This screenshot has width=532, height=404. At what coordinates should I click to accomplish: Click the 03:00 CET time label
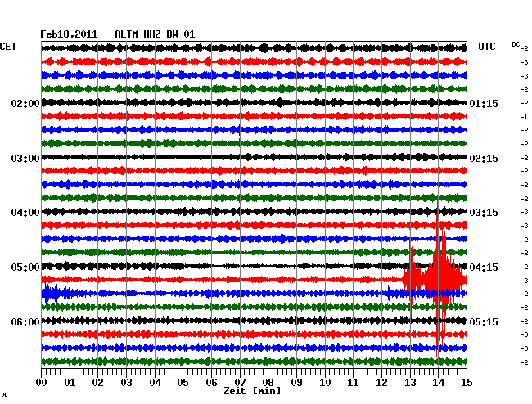pyautogui.click(x=25, y=159)
